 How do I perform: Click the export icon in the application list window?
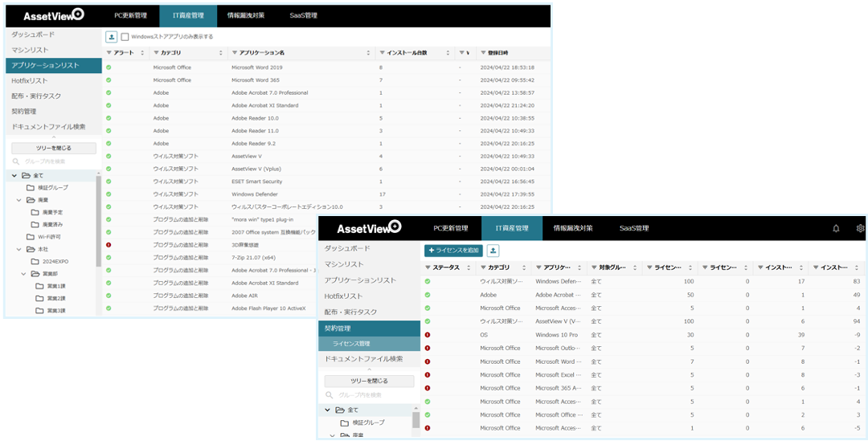[111, 36]
